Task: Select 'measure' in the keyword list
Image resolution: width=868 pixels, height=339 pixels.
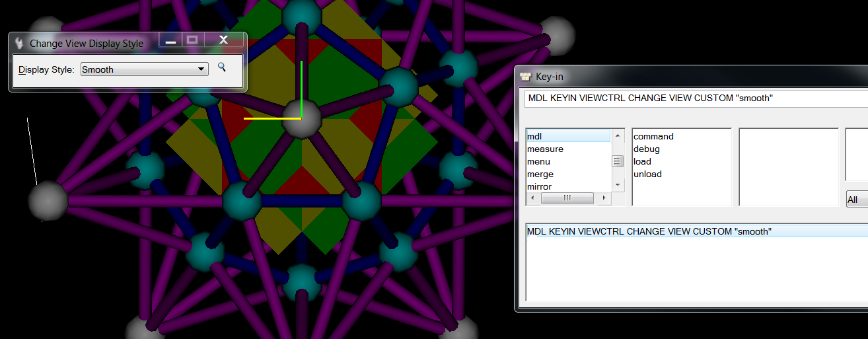Action: 569,149
